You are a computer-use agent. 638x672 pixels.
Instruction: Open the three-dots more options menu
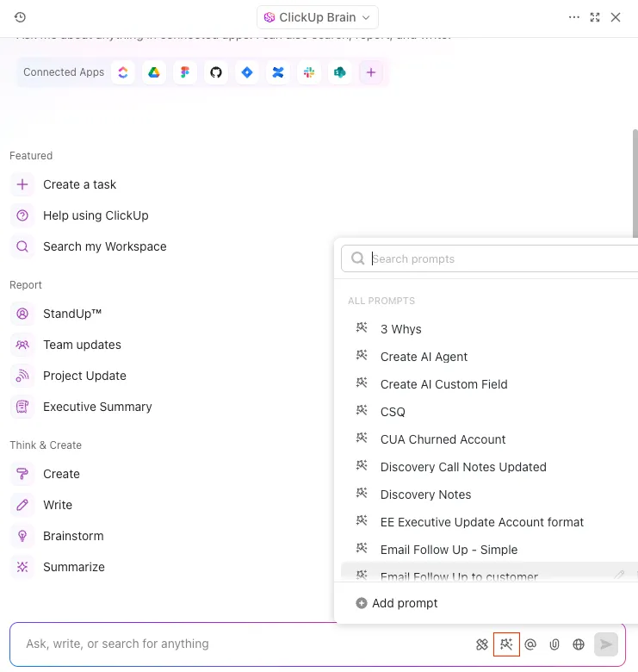(x=573, y=17)
